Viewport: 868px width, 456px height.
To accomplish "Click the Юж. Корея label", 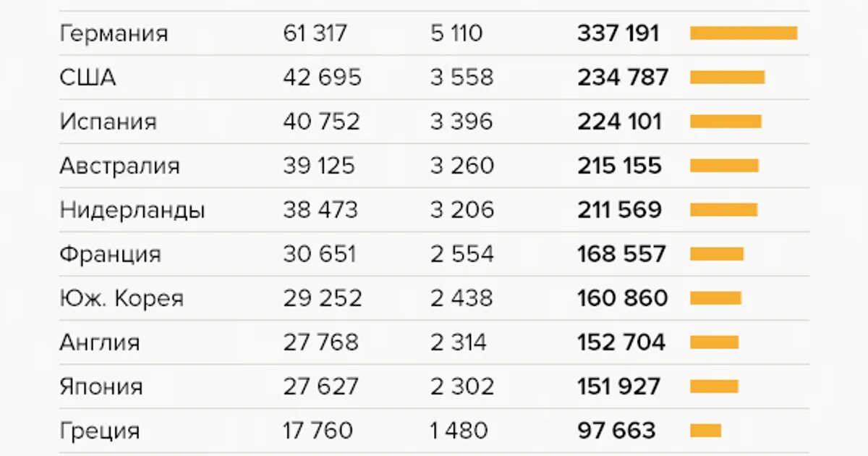I will tap(122, 298).
